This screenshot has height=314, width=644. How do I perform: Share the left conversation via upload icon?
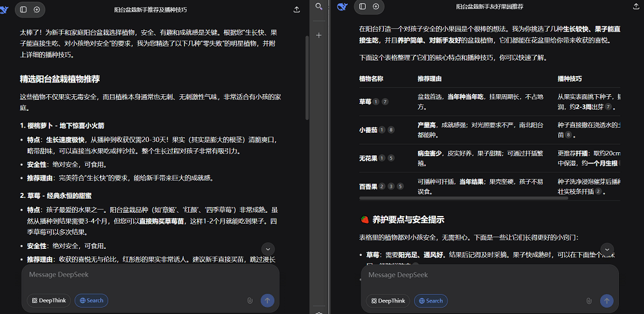(x=296, y=10)
